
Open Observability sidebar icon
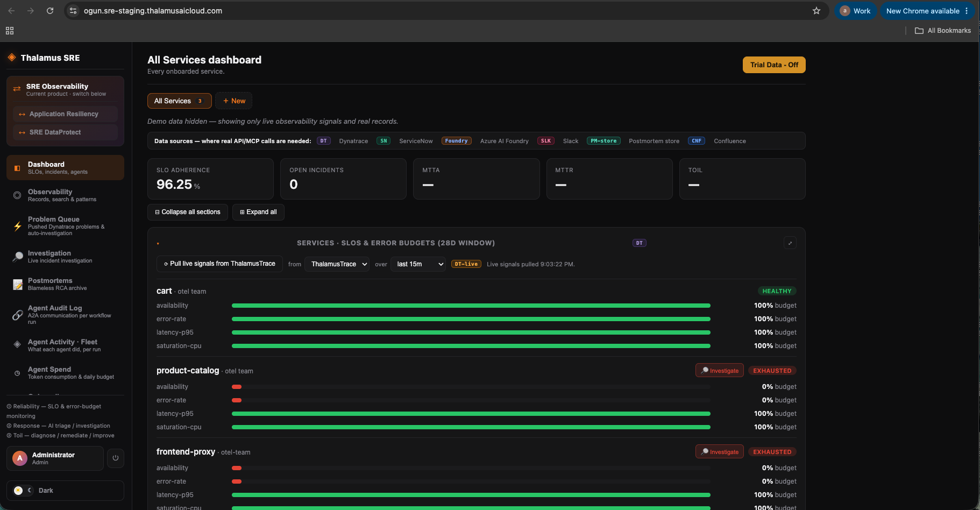pyautogui.click(x=17, y=195)
